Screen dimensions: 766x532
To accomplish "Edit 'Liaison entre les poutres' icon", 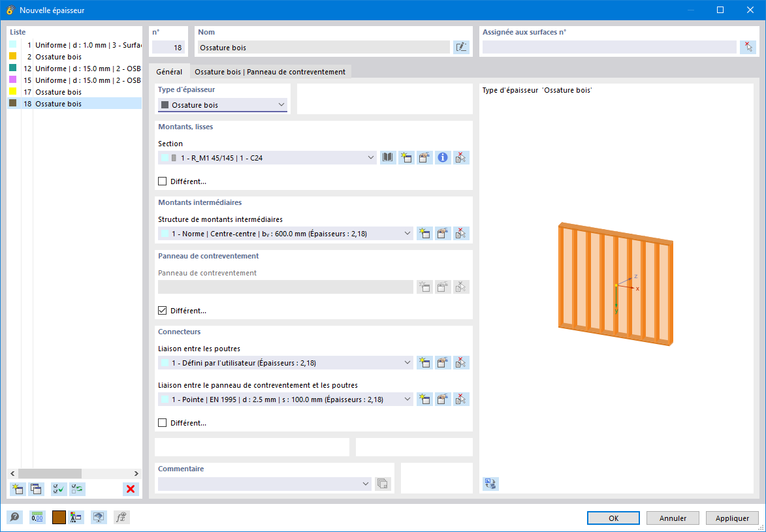I will [x=443, y=363].
